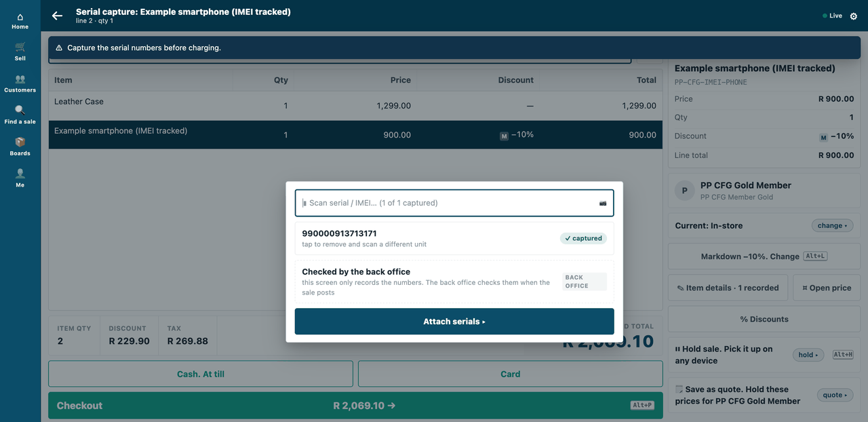Open settings via the gear icon
868x422 pixels.
click(x=854, y=16)
